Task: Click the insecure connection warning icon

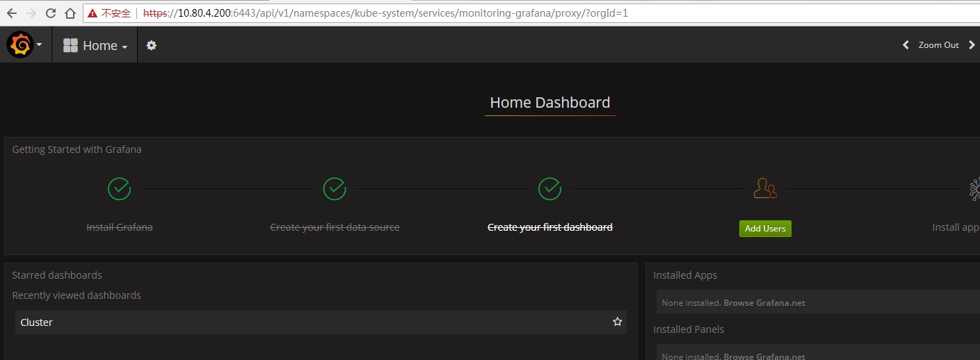Action: point(93,13)
